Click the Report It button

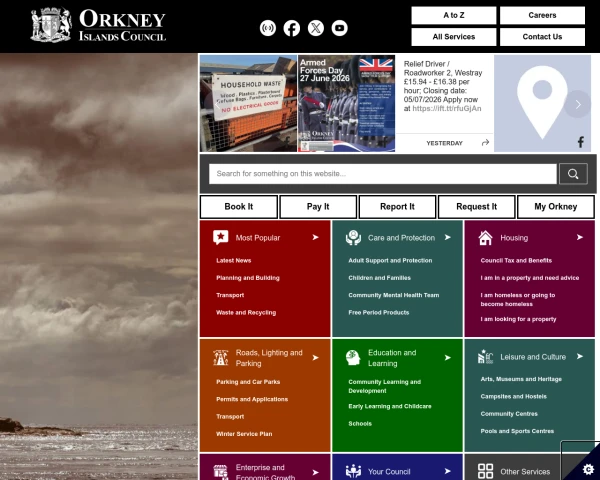(x=397, y=207)
